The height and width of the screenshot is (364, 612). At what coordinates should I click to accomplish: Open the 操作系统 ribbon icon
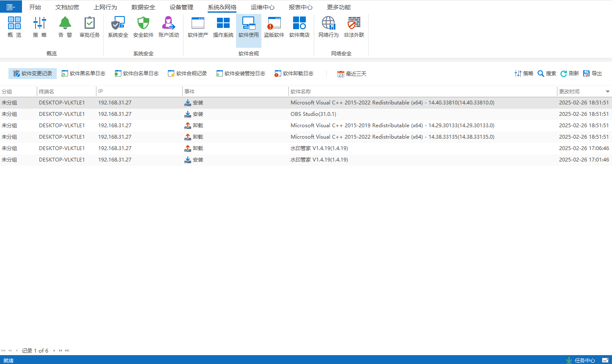point(223,24)
